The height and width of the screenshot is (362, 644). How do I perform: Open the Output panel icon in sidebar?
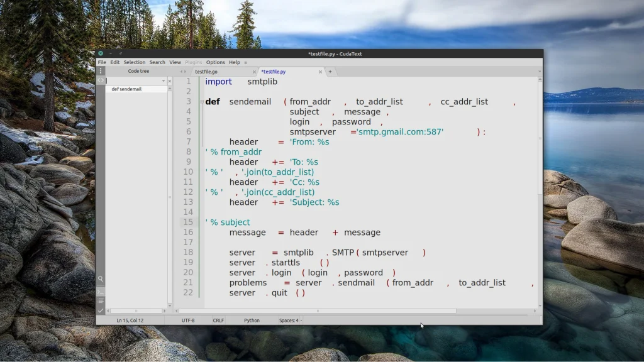point(101,301)
